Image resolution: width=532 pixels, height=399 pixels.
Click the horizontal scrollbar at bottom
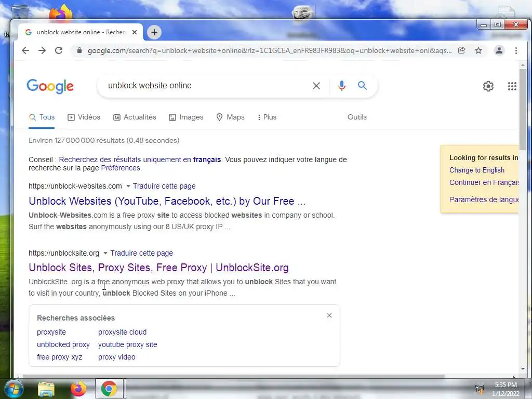coord(233,376)
